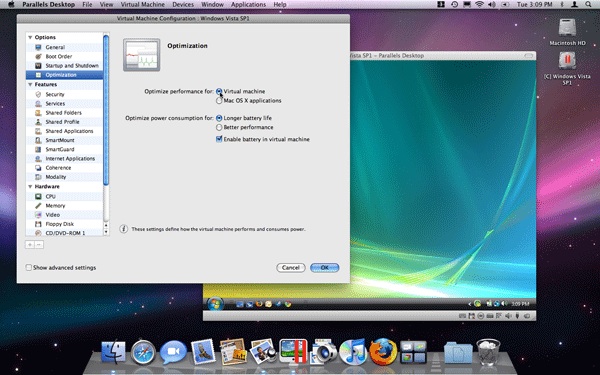Image resolution: width=600 pixels, height=375 pixels.
Task: Enable Show advanced settings checkbox
Action: (x=29, y=267)
